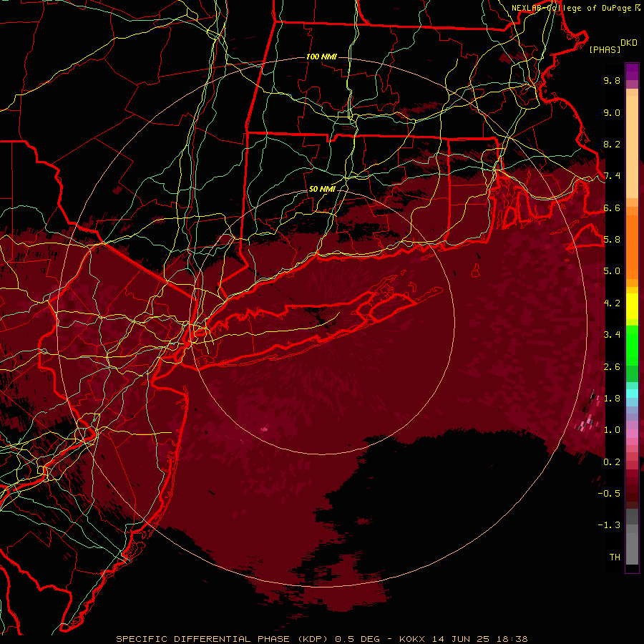The width and height of the screenshot is (644, 644).
Task: Click the 1.8 scale value
Action: click(x=612, y=399)
